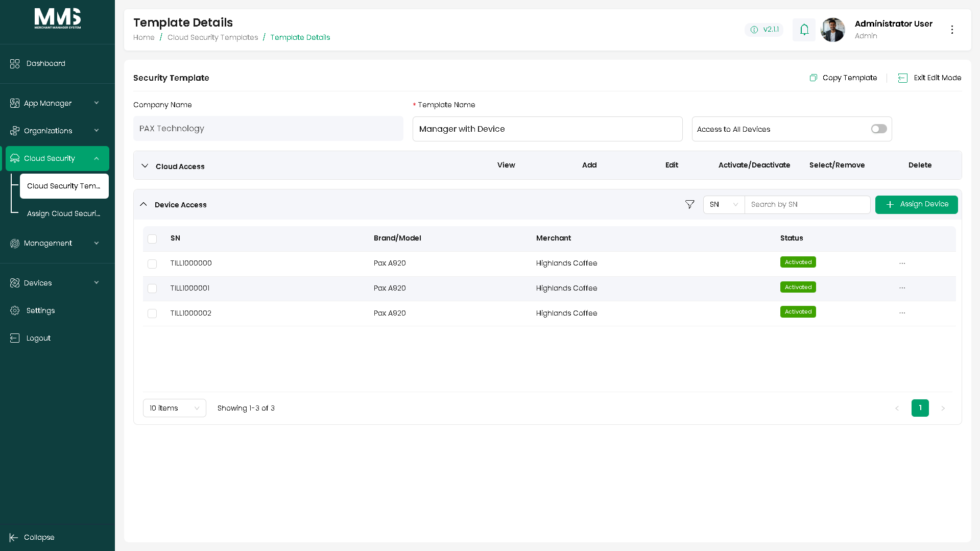Focus the Template Name input field
Screen dimensions: 980x551
coord(547,129)
